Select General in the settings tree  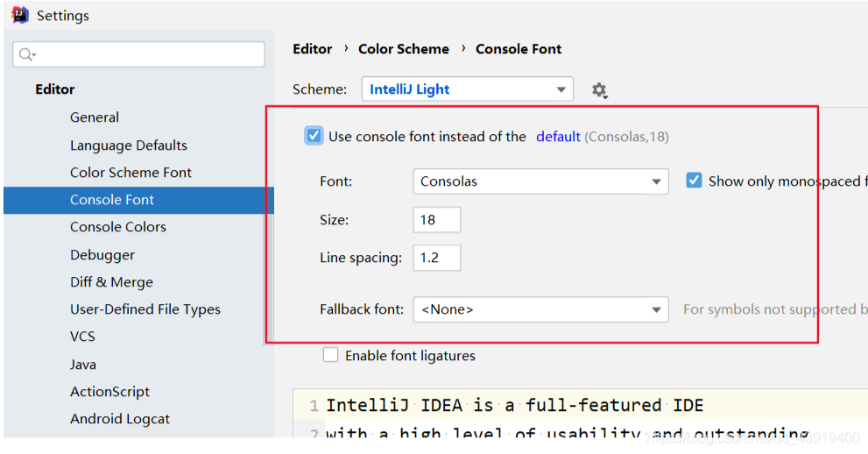pos(94,117)
